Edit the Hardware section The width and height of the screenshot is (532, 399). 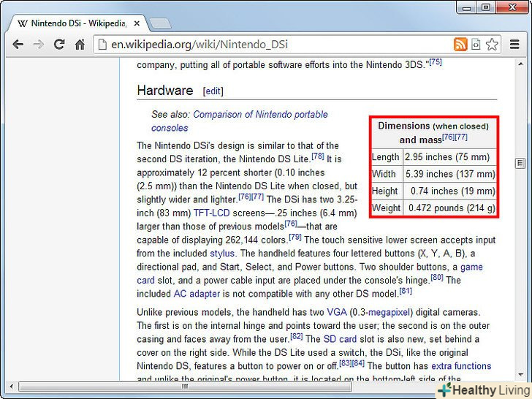click(213, 91)
